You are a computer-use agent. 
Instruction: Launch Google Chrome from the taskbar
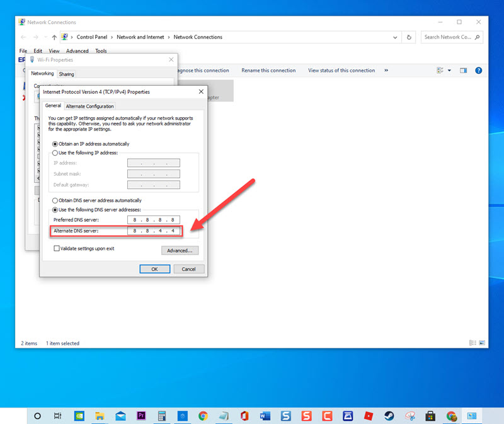tap(201, 416)
